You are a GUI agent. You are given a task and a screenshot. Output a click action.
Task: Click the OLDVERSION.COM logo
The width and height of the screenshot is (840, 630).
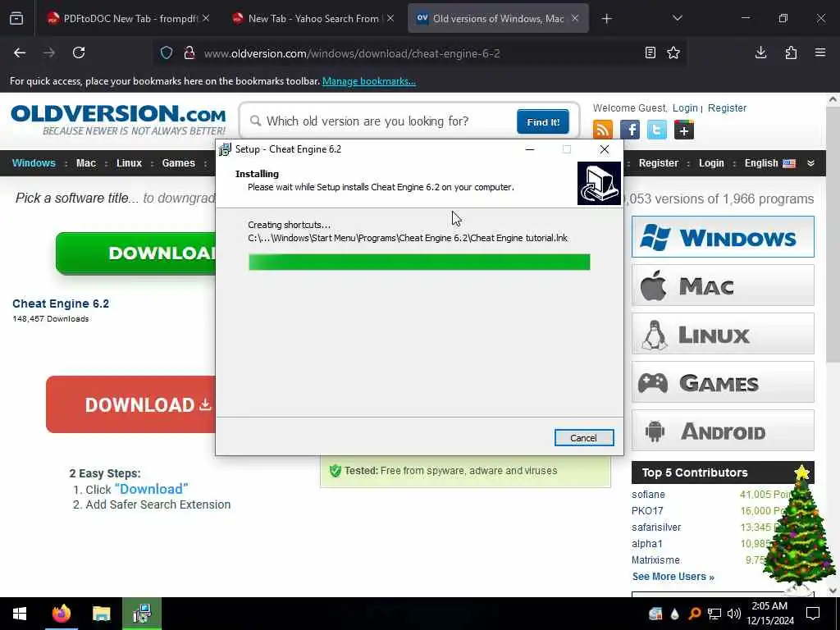[x=118, y=120]
